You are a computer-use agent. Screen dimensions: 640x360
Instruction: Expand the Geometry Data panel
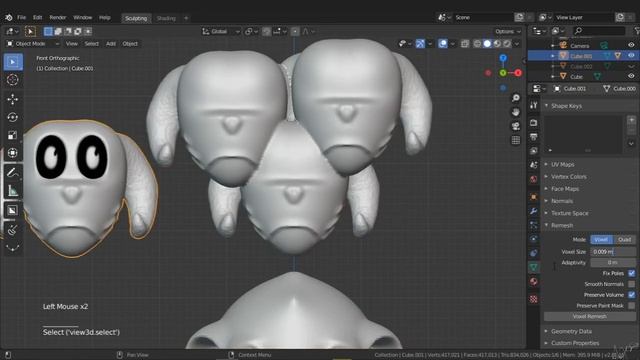click(x=571, y=331)
